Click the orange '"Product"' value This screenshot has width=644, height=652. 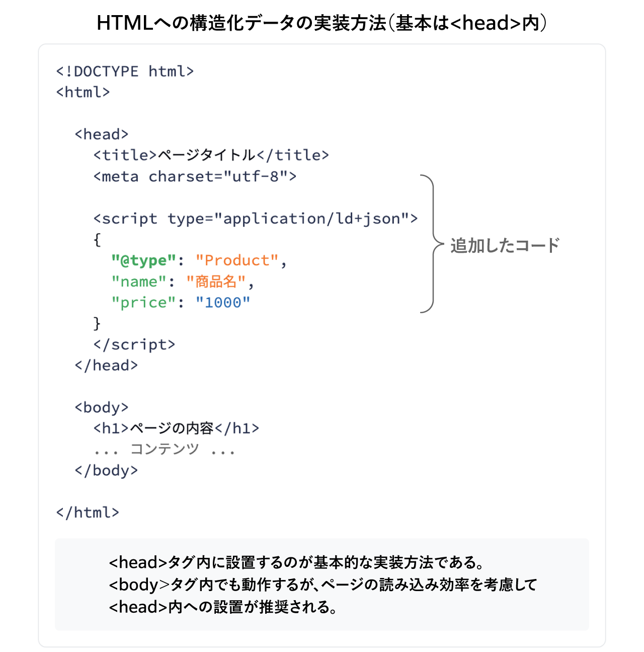point(237,260)
